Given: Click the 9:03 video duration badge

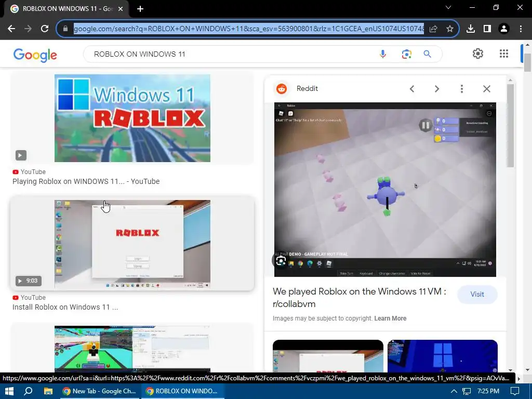Looking at the screenshot, I should tap(29, 281).
